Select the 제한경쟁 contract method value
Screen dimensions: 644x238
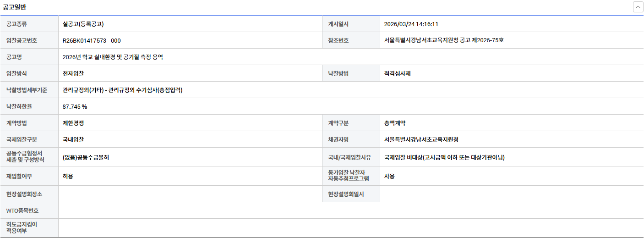point(73,123)
